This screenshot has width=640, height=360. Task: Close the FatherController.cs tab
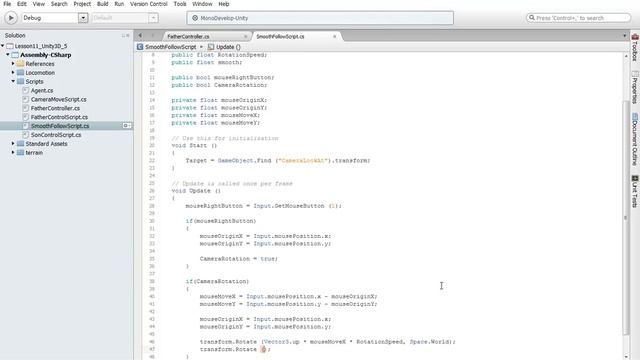click(x=245, y=36)
